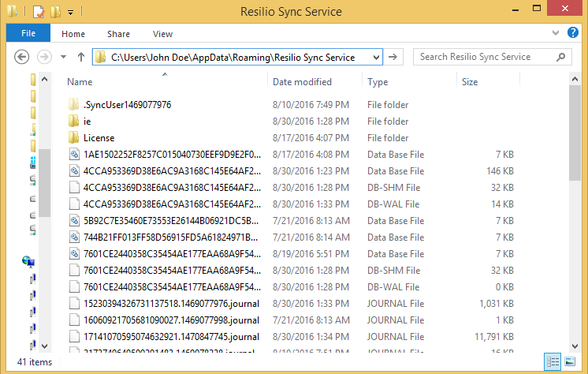The width and height of the screenshot is (588, 374).
Task: Select the .SyncUser1469077976 folder icon
Action: tap(74, 104)
